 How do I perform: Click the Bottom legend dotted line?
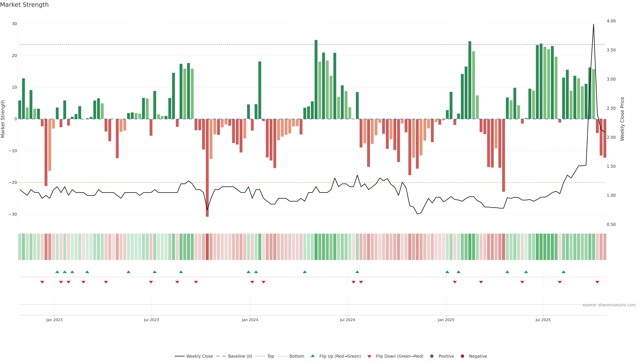coord(282,356)
